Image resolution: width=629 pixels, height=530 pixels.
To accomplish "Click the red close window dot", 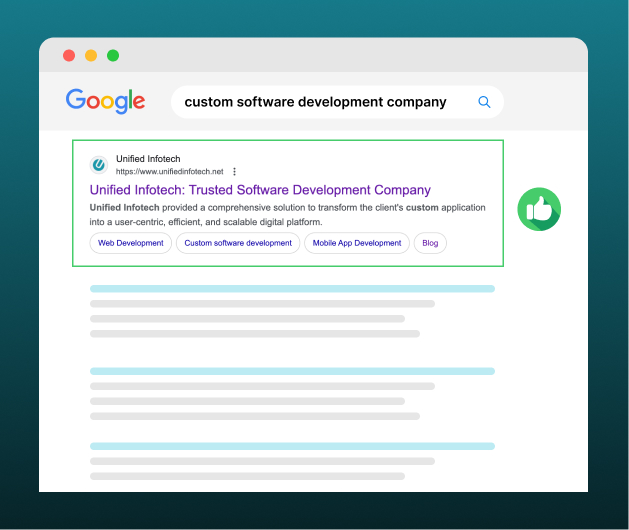I will coord(69,55).
